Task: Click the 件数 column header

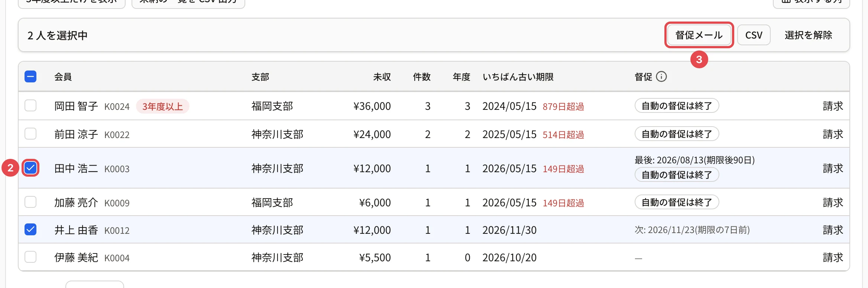Action: point(422,77)
